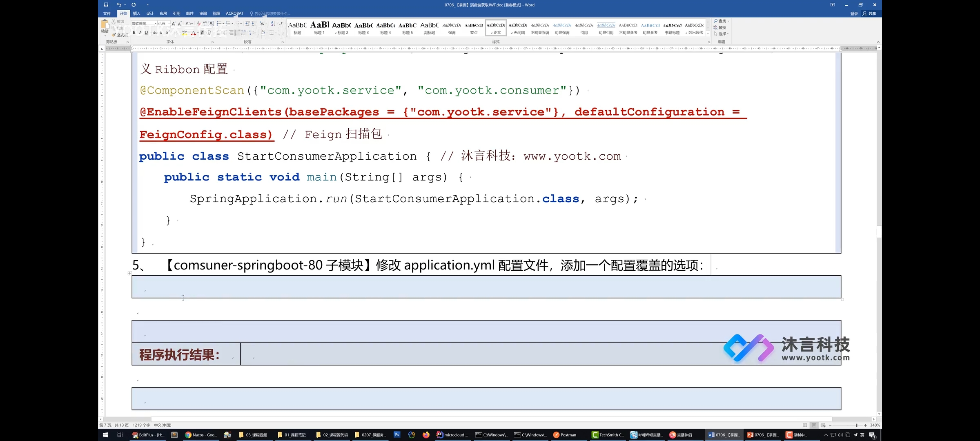The width and height of the screenshot is (980, 441).
Task: Toggle Italic formatting
Action: pos(140,33)
